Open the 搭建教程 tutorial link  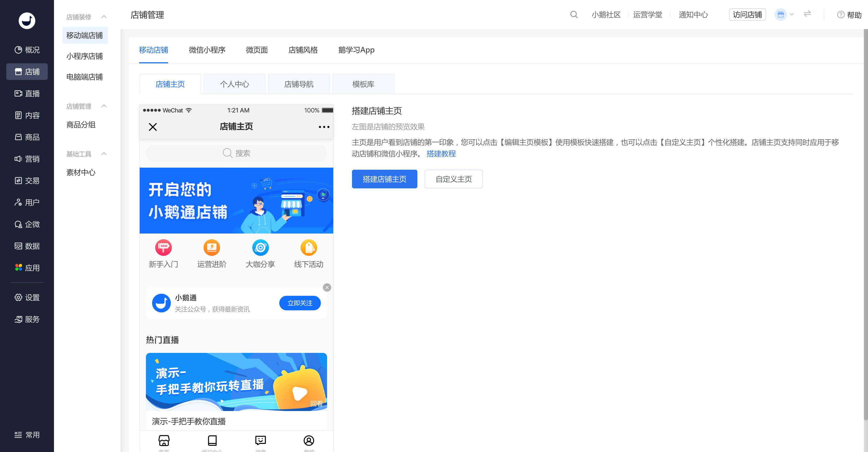(441, 154)
